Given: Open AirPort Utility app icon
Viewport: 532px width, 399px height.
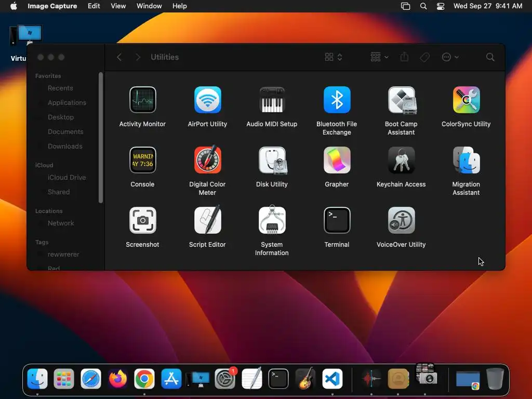Looking at the screenshot, I should 207,100.
